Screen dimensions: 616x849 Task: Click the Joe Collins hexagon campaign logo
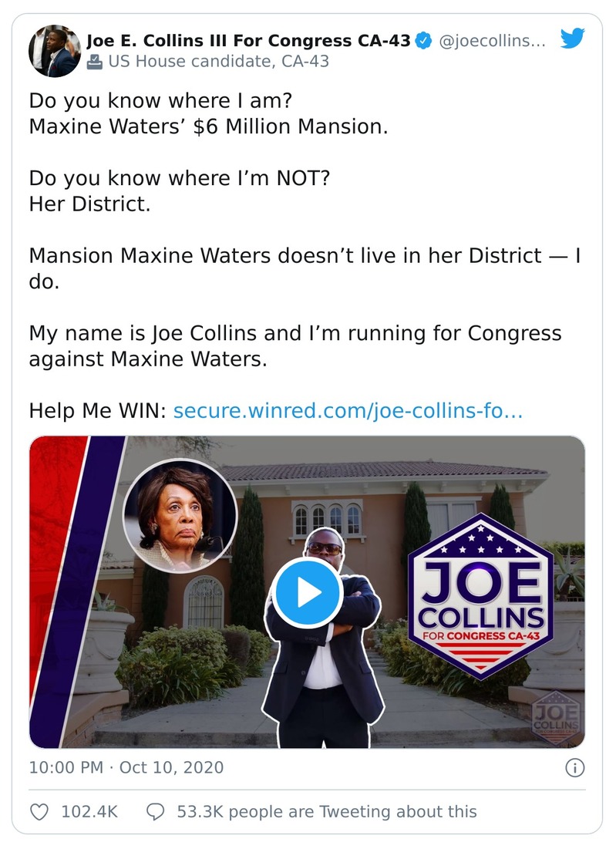pos(480,596)
